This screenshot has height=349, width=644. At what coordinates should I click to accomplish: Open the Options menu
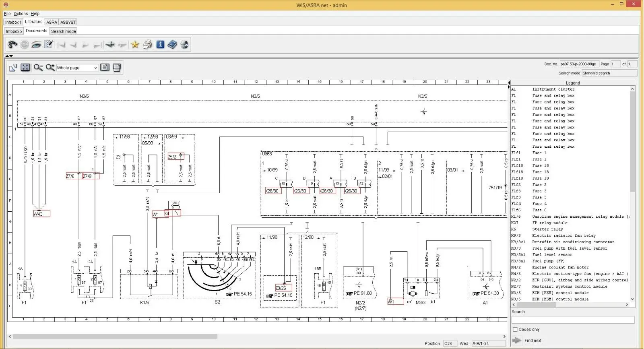21,14
